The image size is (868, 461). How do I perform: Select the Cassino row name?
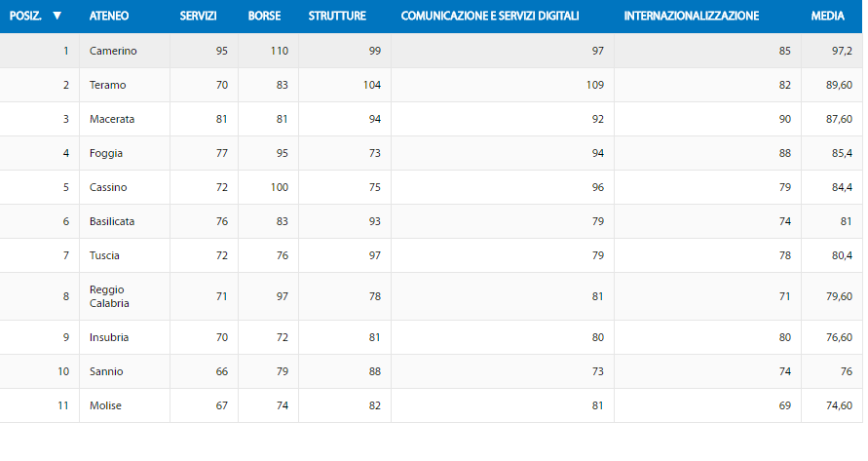[108, 187]
